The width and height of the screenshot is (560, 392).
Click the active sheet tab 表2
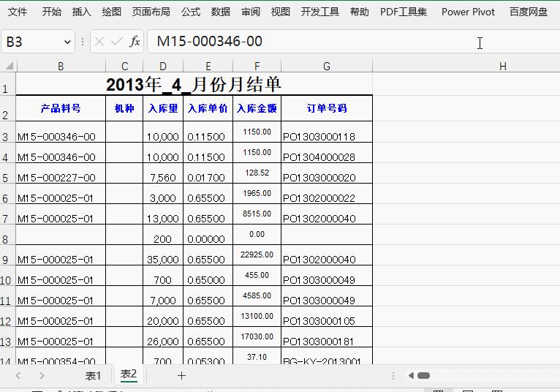click(x=129, y=374)
